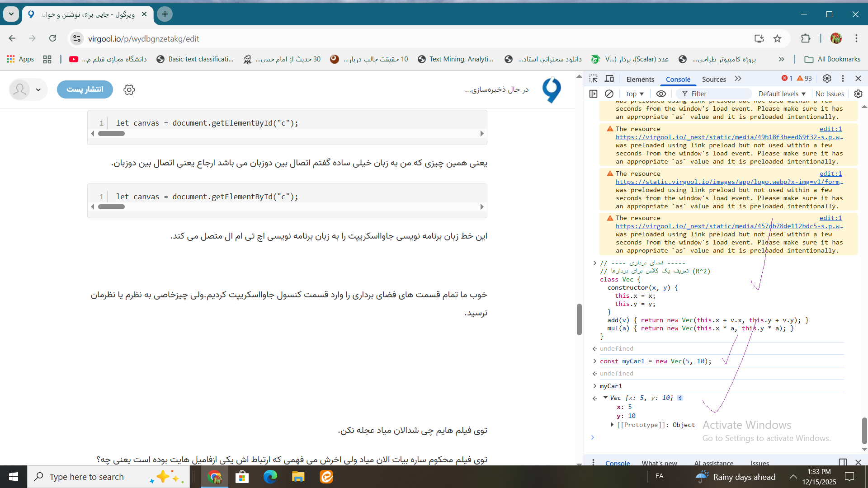Image resolution: width=868 pixels, height=488 pixels.
Task: Click the post settings gear icon
Action: (x=129, y=89)
